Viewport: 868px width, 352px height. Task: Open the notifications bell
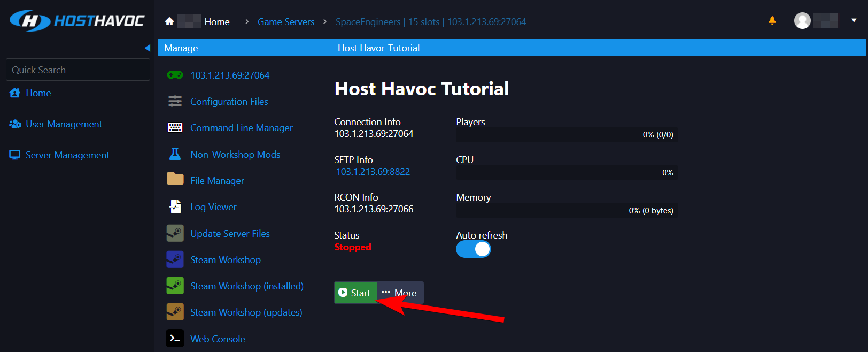(x=772, y=20)
